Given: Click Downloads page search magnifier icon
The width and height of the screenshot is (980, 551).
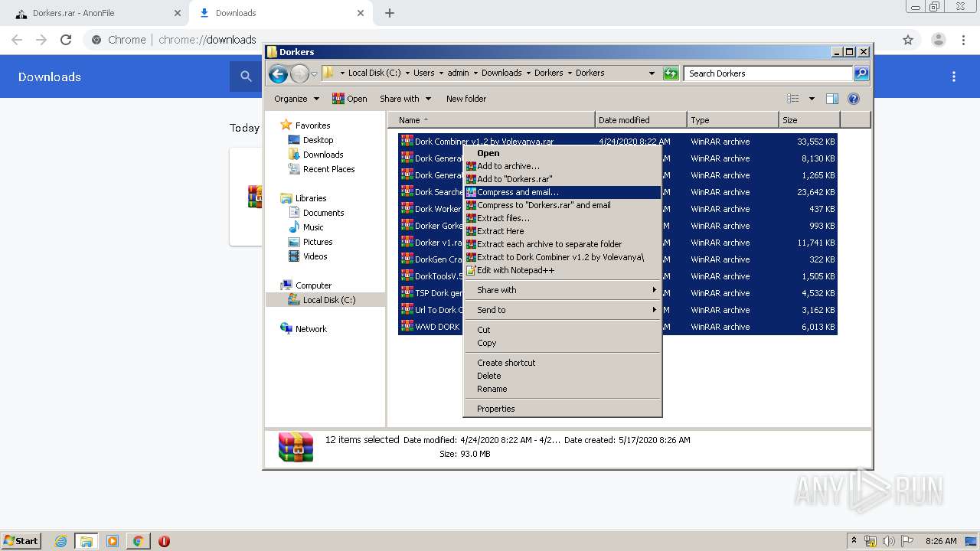Looking at the screenshot, I should click(246, 77).
